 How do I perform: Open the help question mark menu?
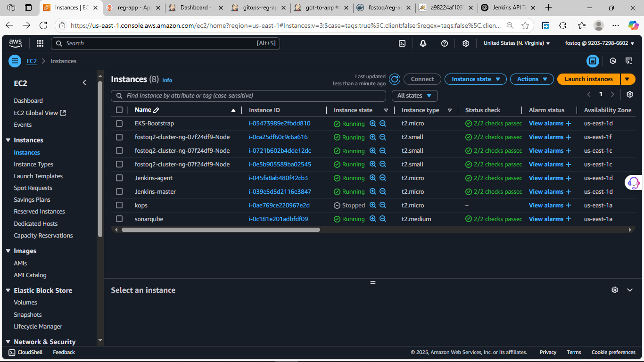444,43
